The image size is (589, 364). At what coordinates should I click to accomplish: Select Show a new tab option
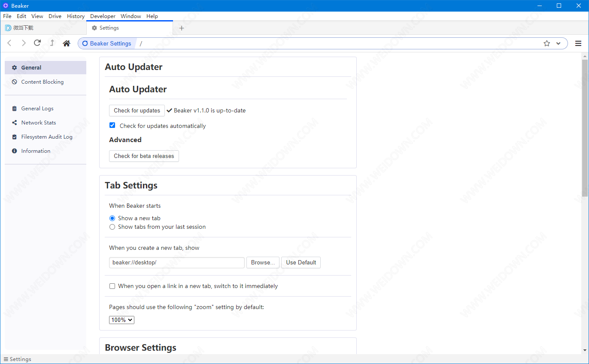(112, 218)
